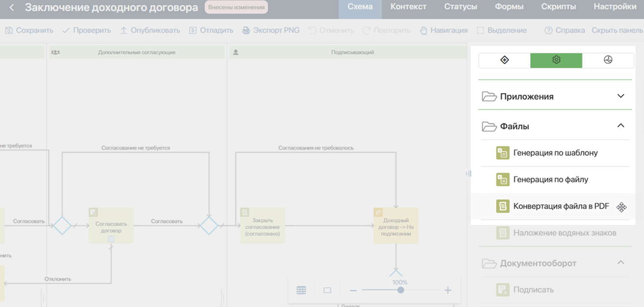Image resolution: width=644 pixels, height=307 pixels.
Task: Open the gear panel tab icon
Action: point(556,60)
